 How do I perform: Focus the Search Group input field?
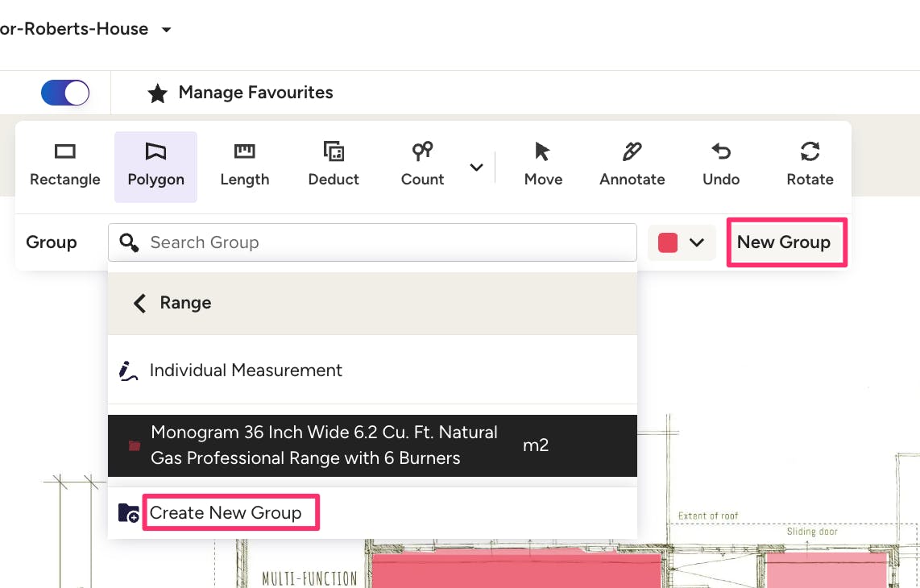[x=372, y=242]
